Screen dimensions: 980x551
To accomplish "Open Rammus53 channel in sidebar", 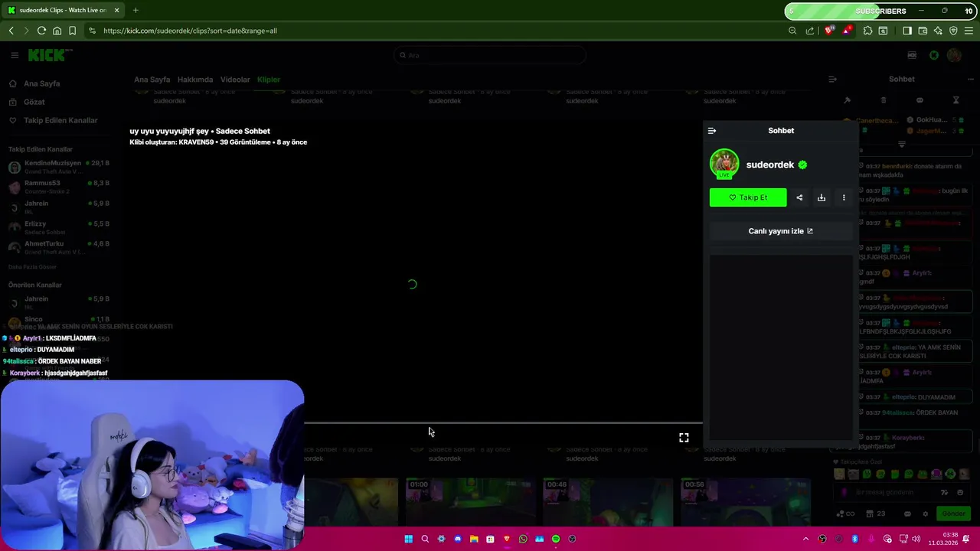I will click(59, 186).
